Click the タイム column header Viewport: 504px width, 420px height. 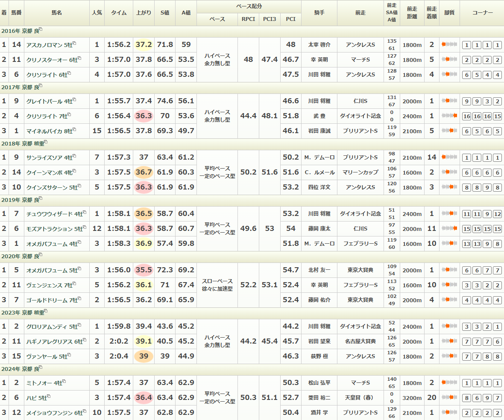click(x=118, y=13)
